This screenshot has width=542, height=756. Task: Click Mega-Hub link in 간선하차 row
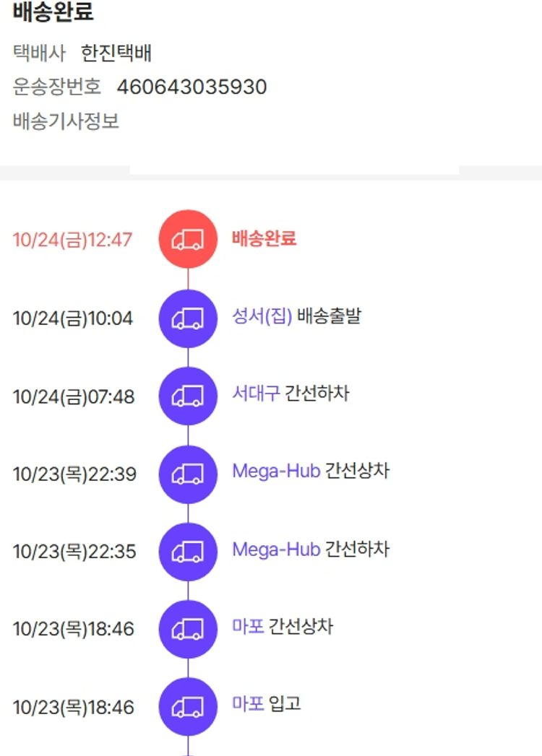276,550
